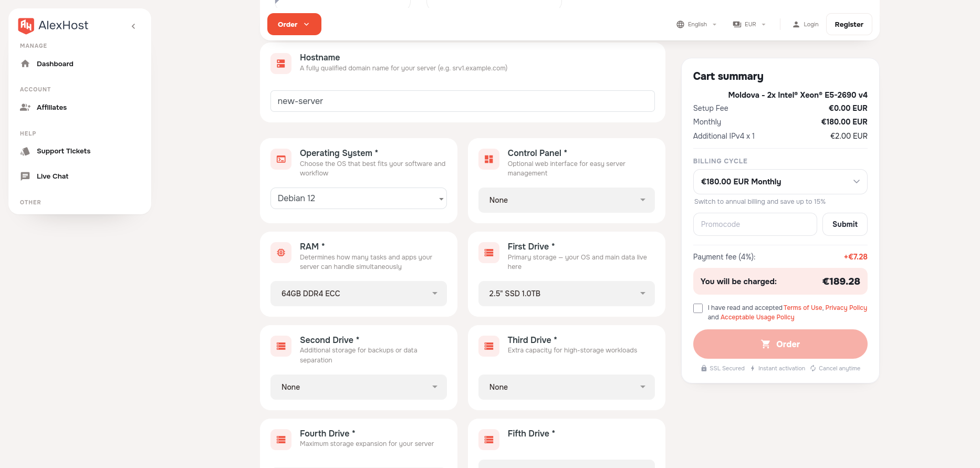Screen dimensions: 980x468
Task: Expand the 64GB DDR4 ECC RAM dropdown
Action: pos(359,294)
